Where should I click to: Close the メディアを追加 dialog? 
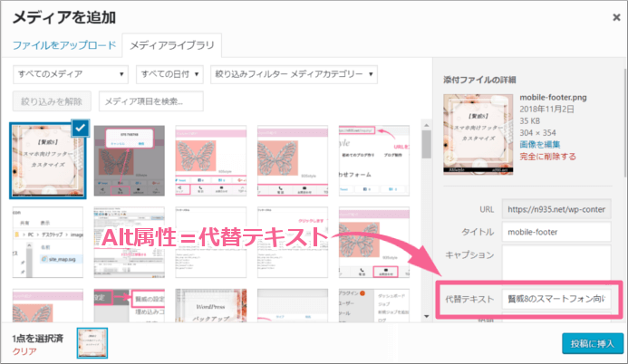(616, 17)
